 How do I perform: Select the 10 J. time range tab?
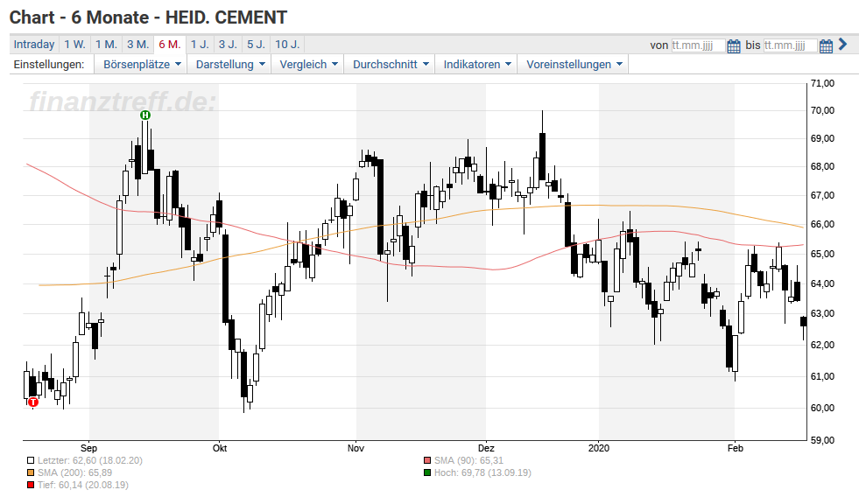[287, 44]
